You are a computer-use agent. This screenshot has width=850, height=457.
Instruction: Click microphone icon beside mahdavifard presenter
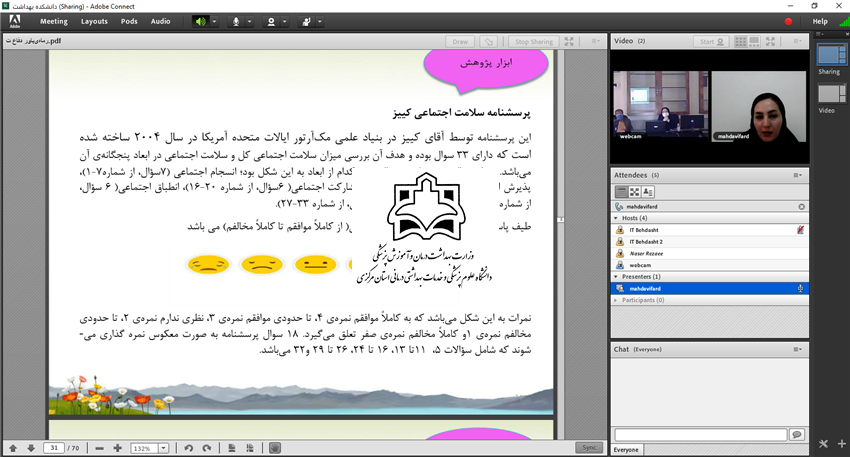tap(800, 288)
